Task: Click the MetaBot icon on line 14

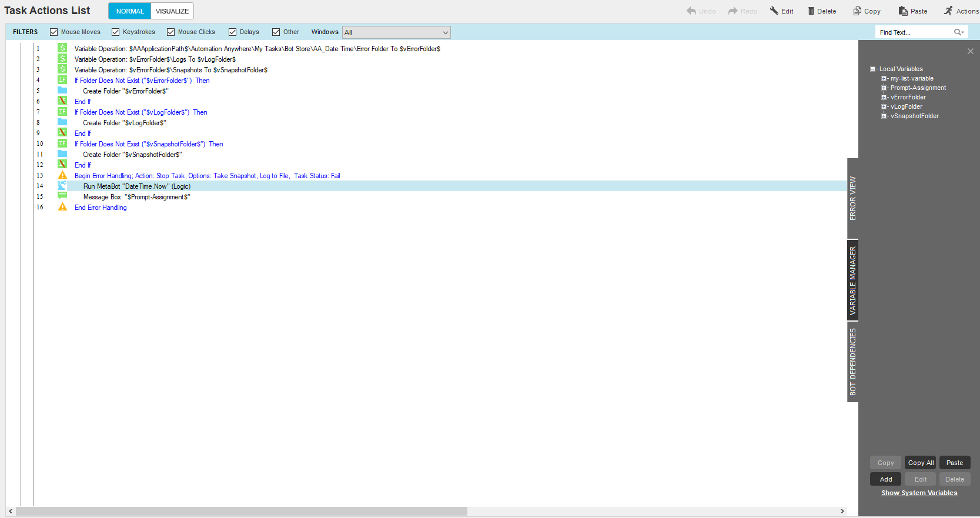Action: click(62, 186)
